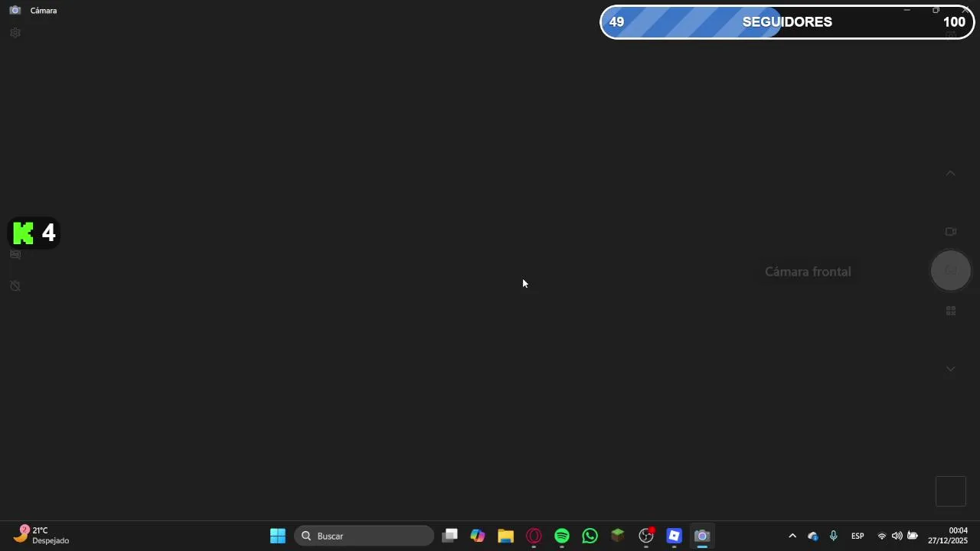Click the volume speaker tray icon
980x551 pixels.
click(897, 536)
